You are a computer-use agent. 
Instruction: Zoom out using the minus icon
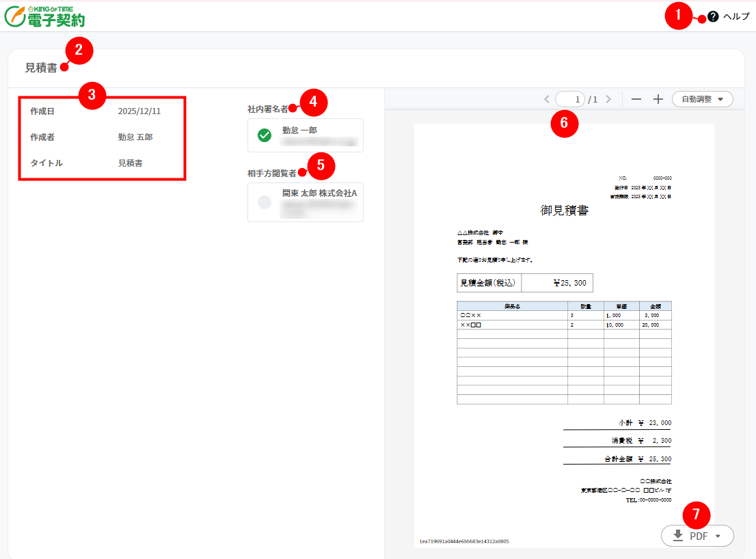point(636,99)
